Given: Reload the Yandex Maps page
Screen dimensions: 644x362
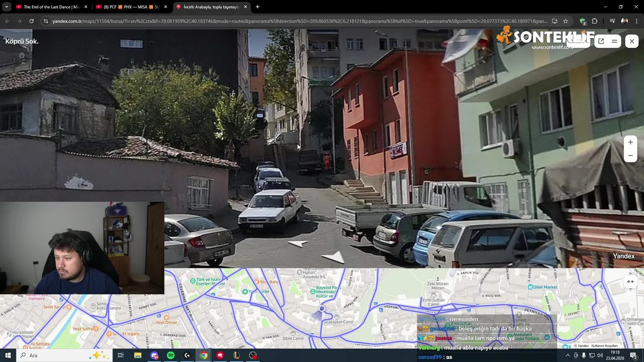Looking at the screenshot, I should [x=31, y=21].
